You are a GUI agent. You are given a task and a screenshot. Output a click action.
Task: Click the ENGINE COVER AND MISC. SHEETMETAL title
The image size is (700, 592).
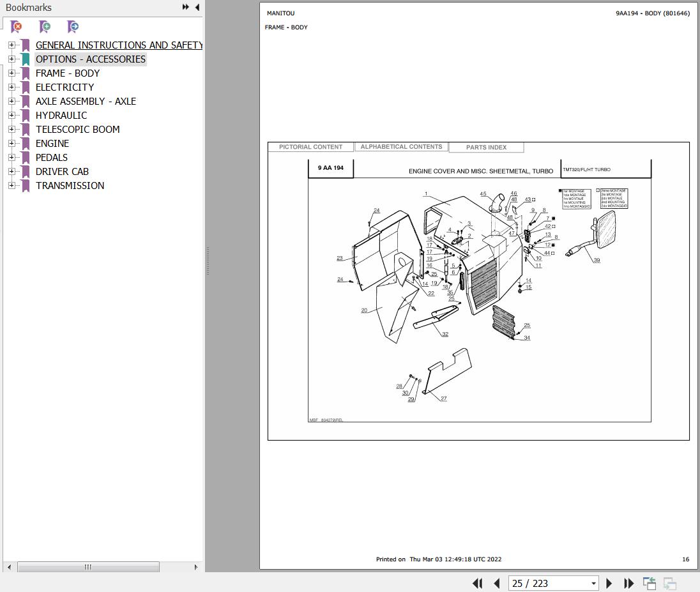pyautogui.click(x=481, y=171)
